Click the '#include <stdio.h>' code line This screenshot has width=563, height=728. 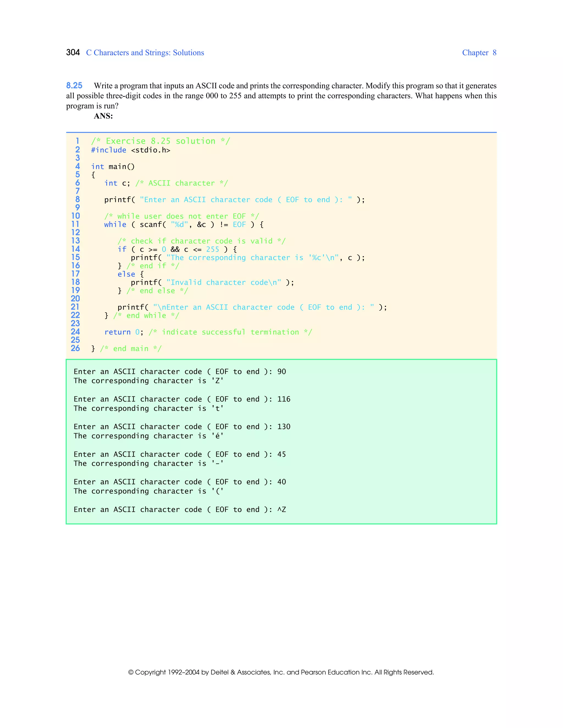click(x=130, y=150)
